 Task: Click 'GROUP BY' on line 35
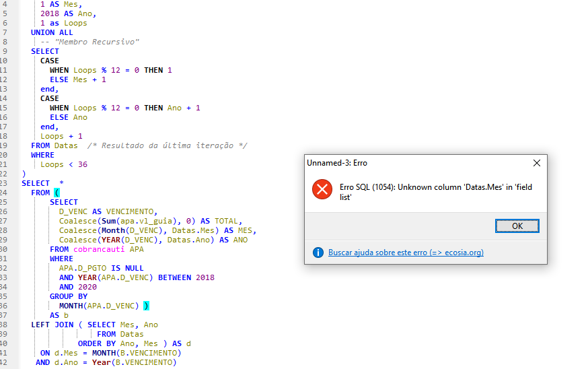pyautogui.click(x=68, y=296)
